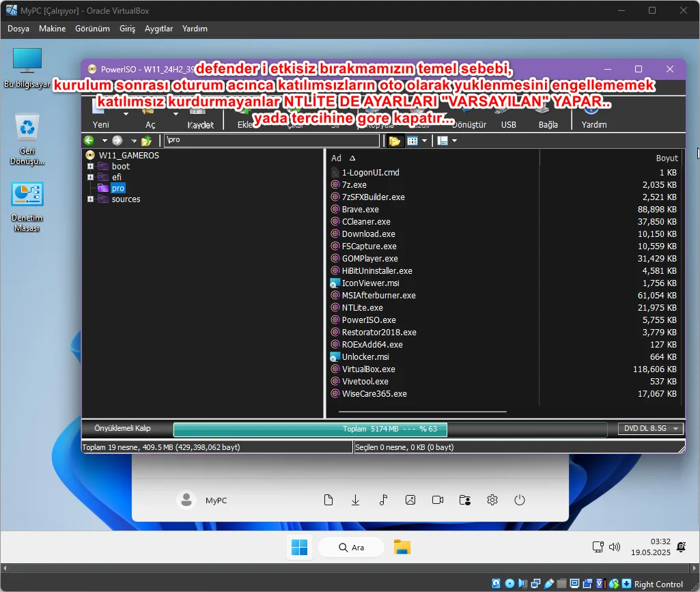Click the green Back navigation arrow
The image size is (700, 592).
click(x=89, y=141)
